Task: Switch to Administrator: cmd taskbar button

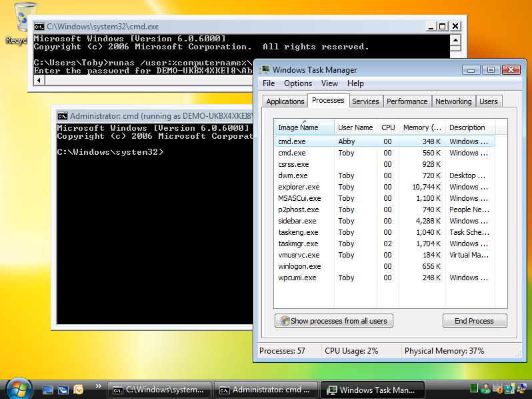Action: (x=265, y=390)
